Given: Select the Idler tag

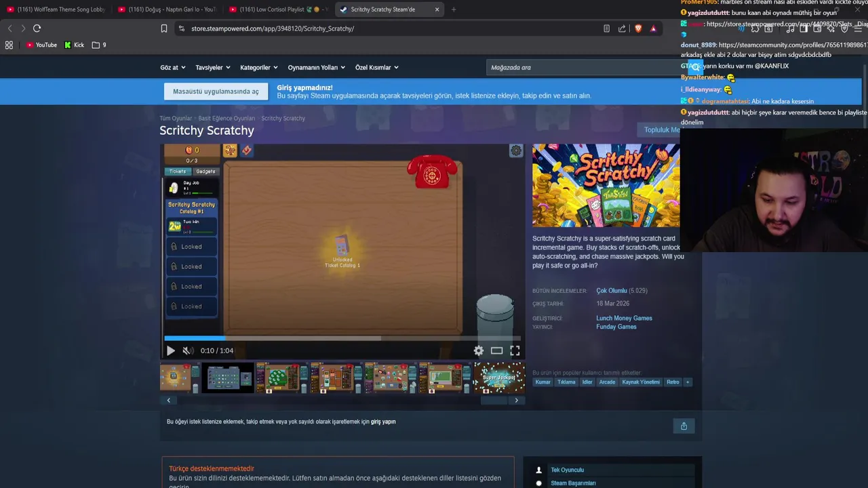Looking at the screenshot, I should 587,382.
